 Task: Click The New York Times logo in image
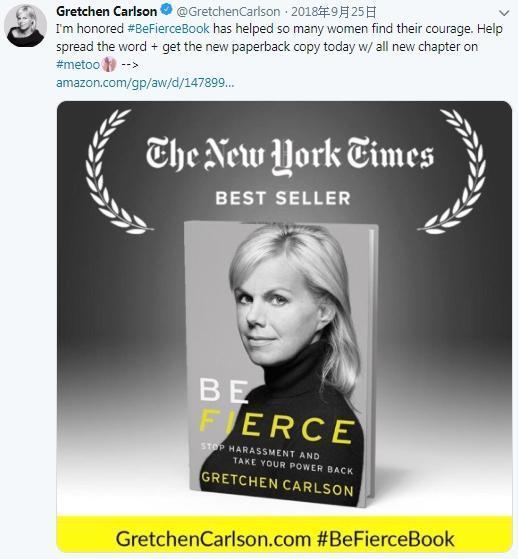point(289,156)
